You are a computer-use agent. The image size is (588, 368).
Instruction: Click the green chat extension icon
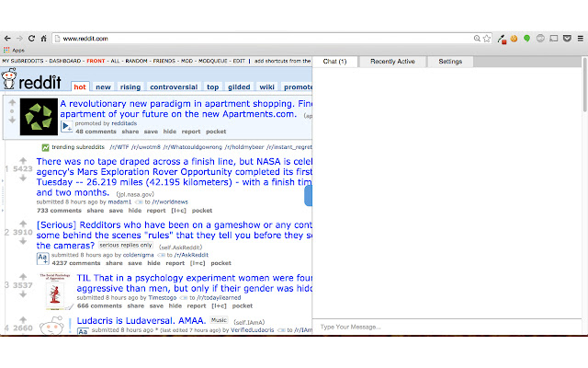526,39
